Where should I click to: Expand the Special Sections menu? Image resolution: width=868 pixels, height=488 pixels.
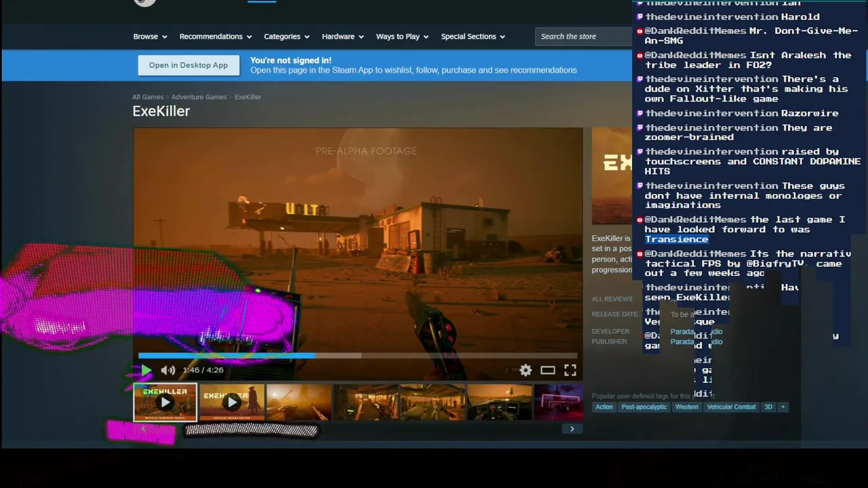pos(473,37)
